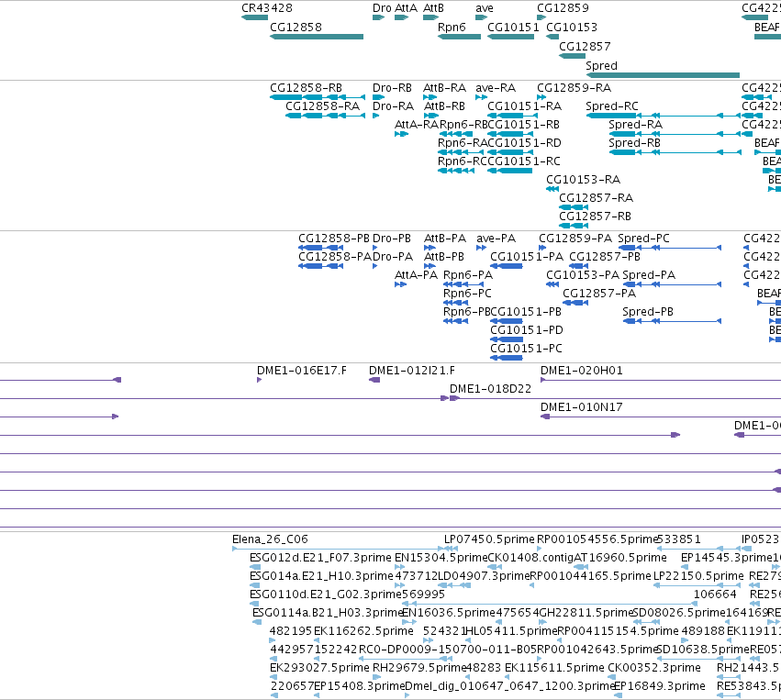Select the AttA-PA protein feature
The image size is (781, 700).
pos(400,284)
